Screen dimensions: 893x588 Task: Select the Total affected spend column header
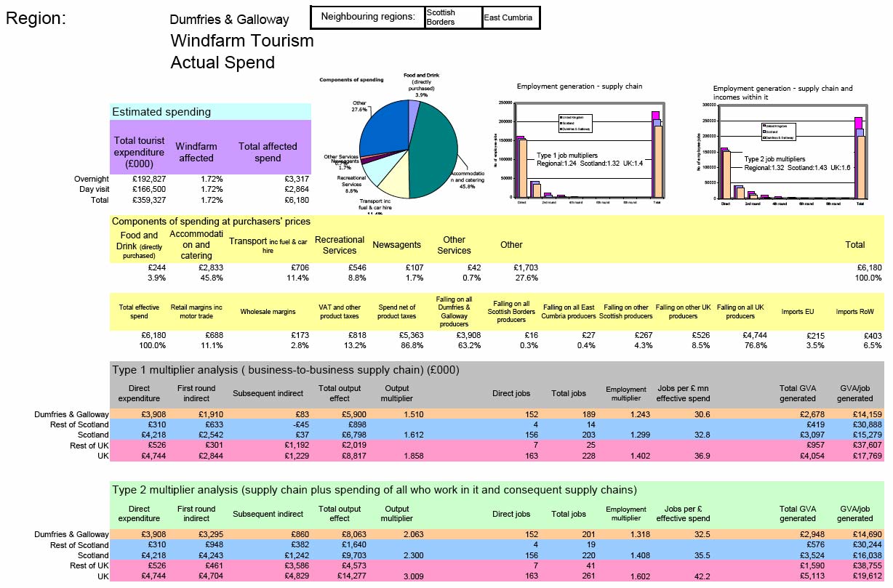[x=268, y=152]
